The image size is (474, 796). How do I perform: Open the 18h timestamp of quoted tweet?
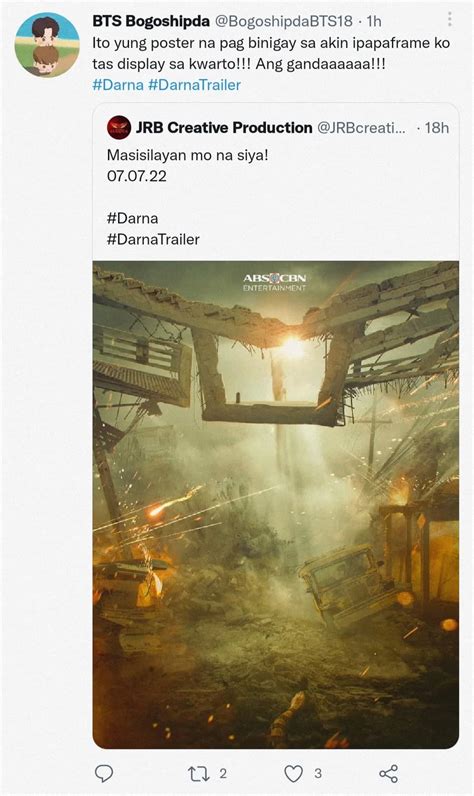(437, 128)
